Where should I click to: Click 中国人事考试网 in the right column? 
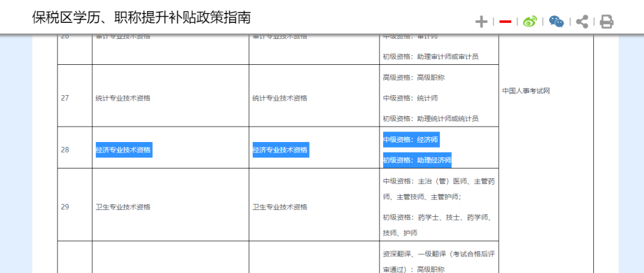(526, 91)
